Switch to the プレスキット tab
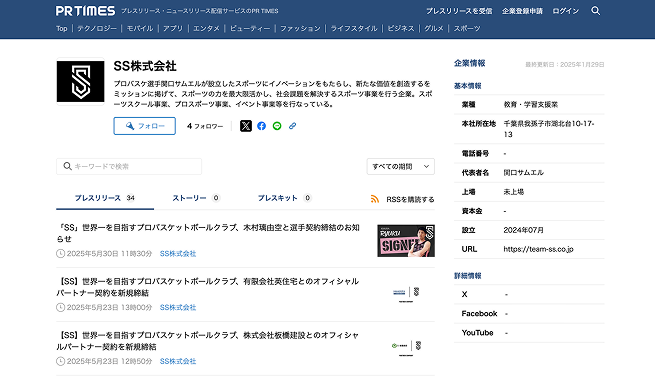 284,198
